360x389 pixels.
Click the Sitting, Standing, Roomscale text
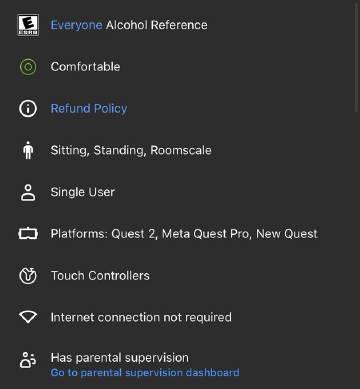[x=131, y=150]
